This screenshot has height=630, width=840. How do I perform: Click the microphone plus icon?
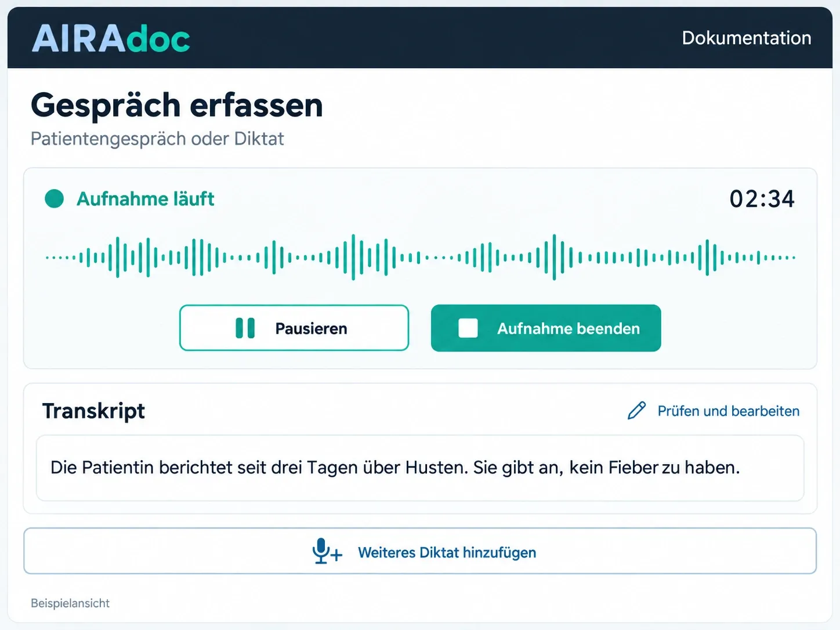click(327, 552)
